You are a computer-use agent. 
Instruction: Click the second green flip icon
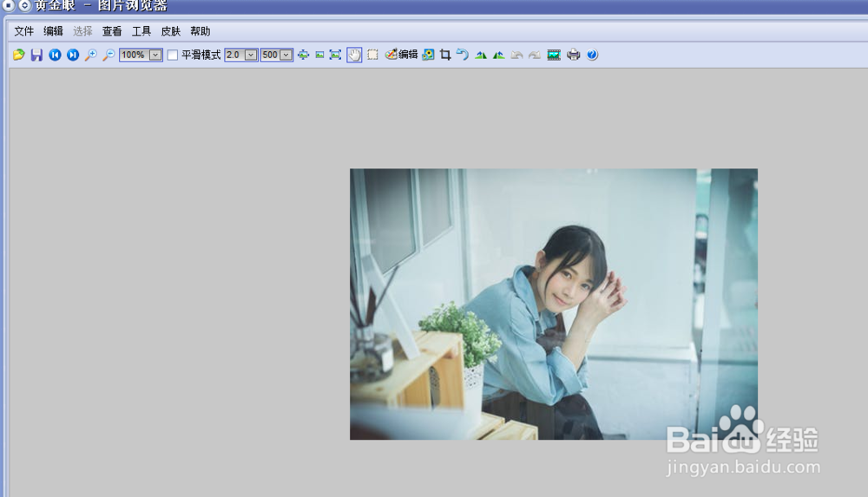(x=499, y=55)
